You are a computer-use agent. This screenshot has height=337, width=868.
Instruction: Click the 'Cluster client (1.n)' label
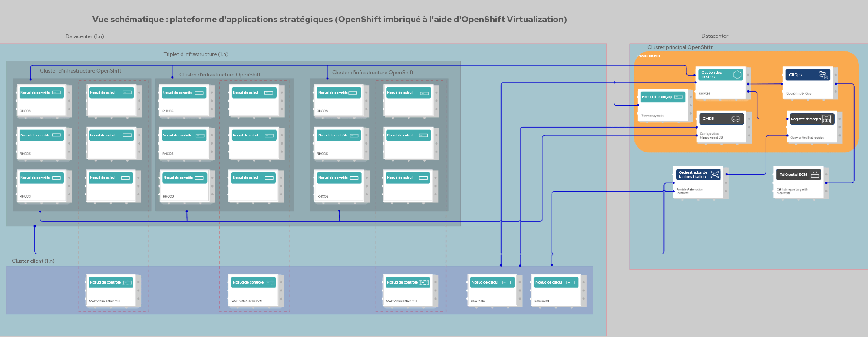tap(33, 261)
